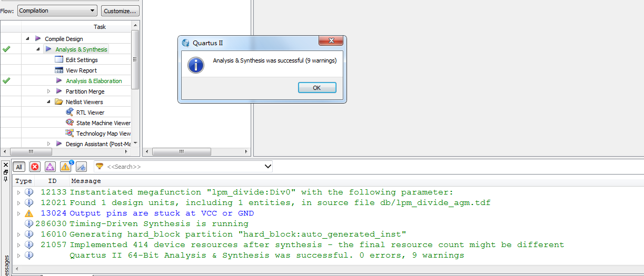
Task: Click the Message column header
Action: 86,181
